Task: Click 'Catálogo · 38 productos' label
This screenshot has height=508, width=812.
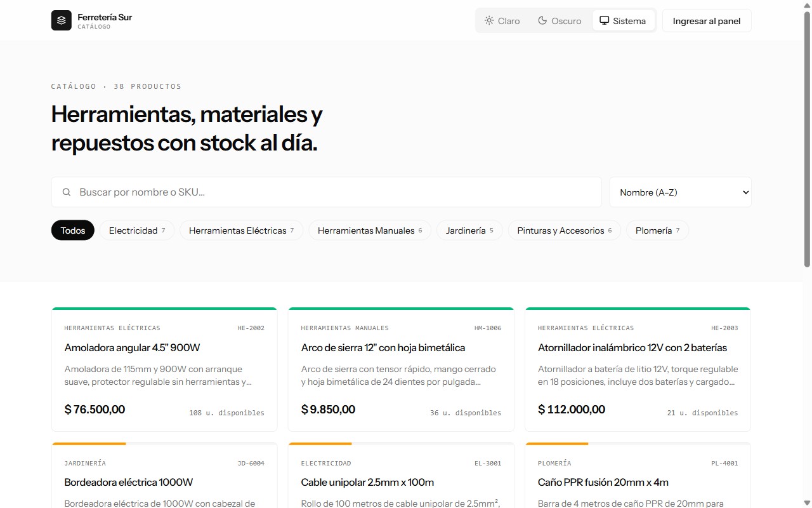Action: coord(116,86)
